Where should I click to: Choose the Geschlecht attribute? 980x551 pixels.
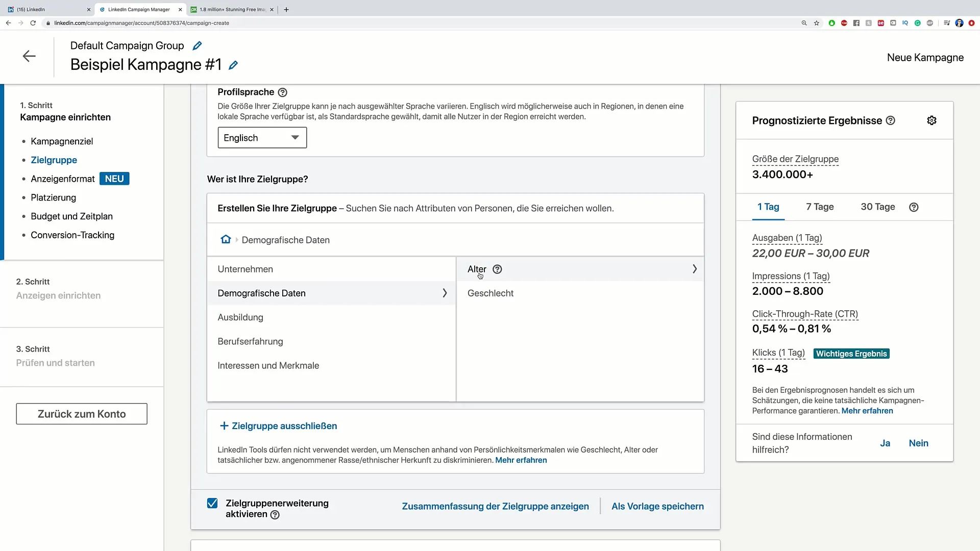coord(580,293)
